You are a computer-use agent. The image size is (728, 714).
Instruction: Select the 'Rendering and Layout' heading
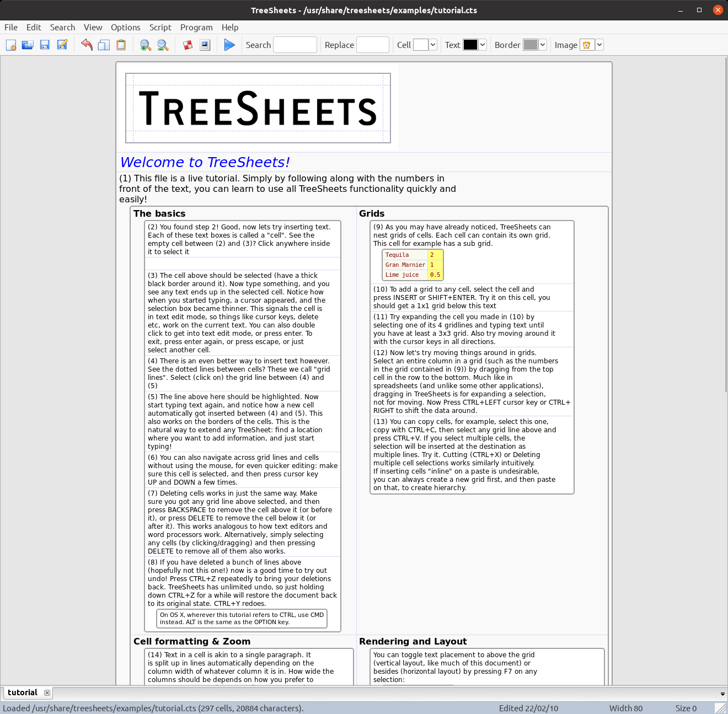413,641
